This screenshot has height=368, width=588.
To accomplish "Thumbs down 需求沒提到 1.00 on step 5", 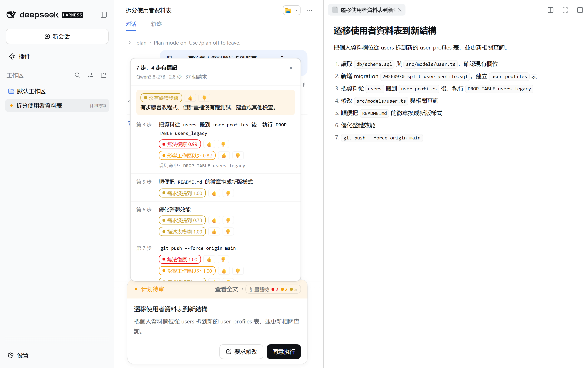I will point(228,193).
